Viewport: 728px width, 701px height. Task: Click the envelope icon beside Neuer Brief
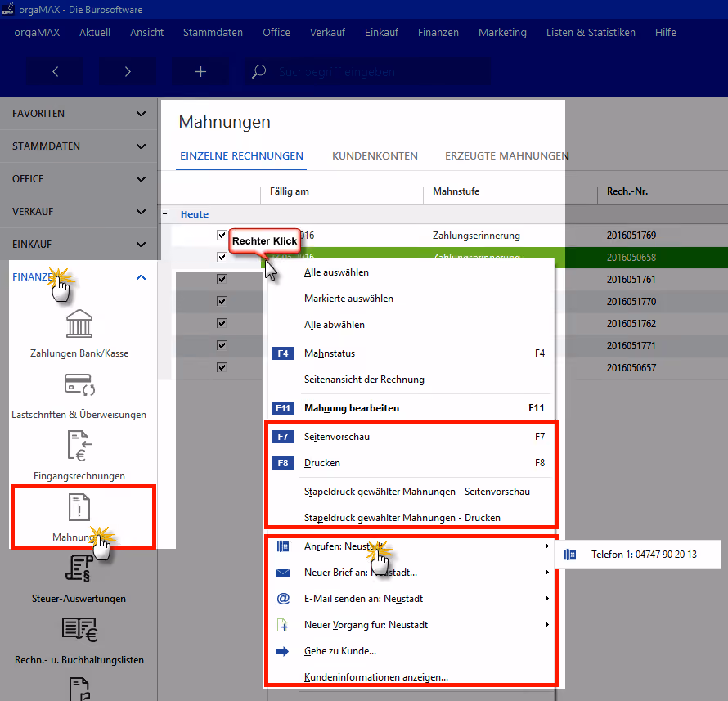point(283,573)
